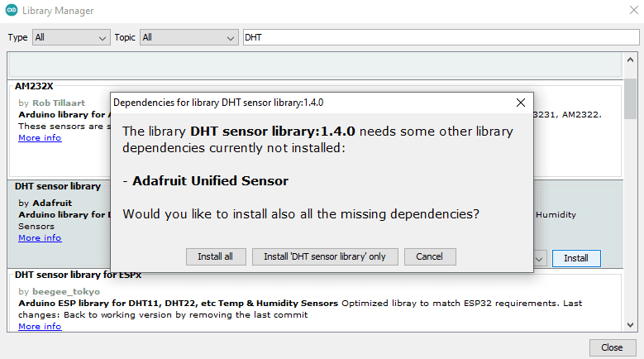644x359 pixels.
Task: Click the scrollbar up arrow in the library list
Action: click(630, 60)
